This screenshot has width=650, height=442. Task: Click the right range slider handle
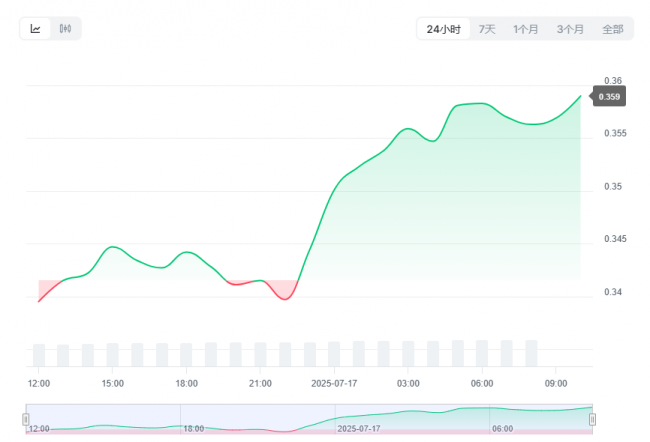(x=592, y=420)
